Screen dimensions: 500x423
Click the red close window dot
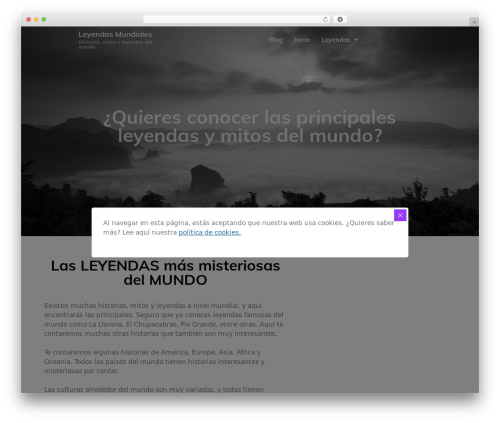coord(29,19)
